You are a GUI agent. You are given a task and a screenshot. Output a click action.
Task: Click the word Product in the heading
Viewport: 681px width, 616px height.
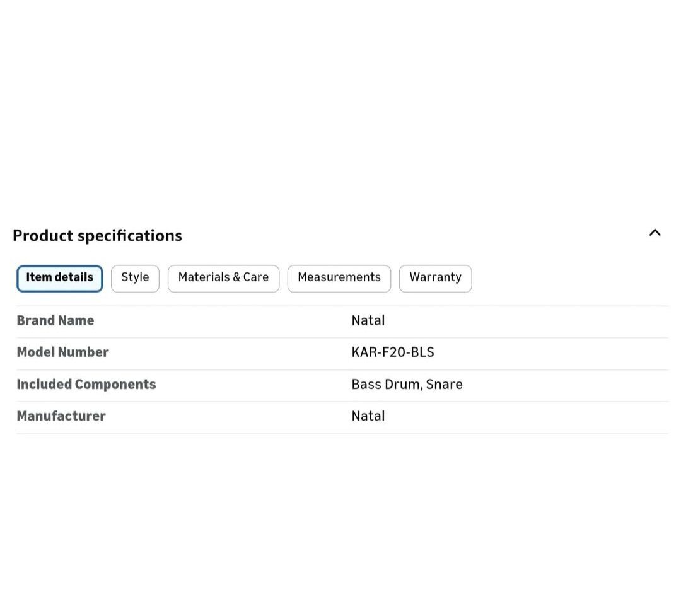tap(43, 236)
